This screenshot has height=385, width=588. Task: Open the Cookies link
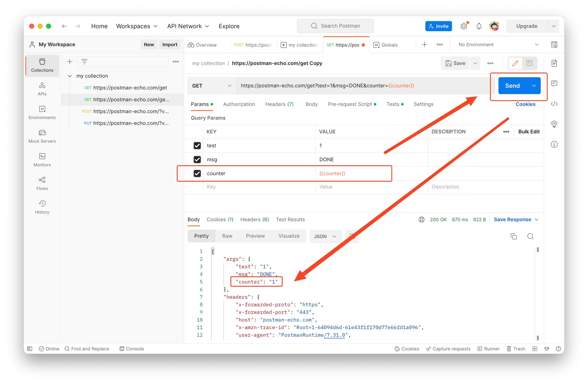525,104
